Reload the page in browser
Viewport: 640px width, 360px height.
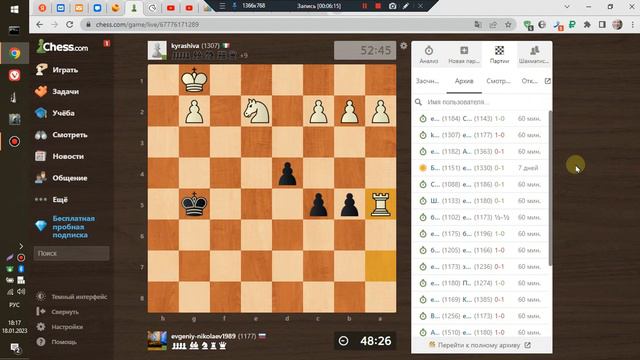click(x=70, y=24)
